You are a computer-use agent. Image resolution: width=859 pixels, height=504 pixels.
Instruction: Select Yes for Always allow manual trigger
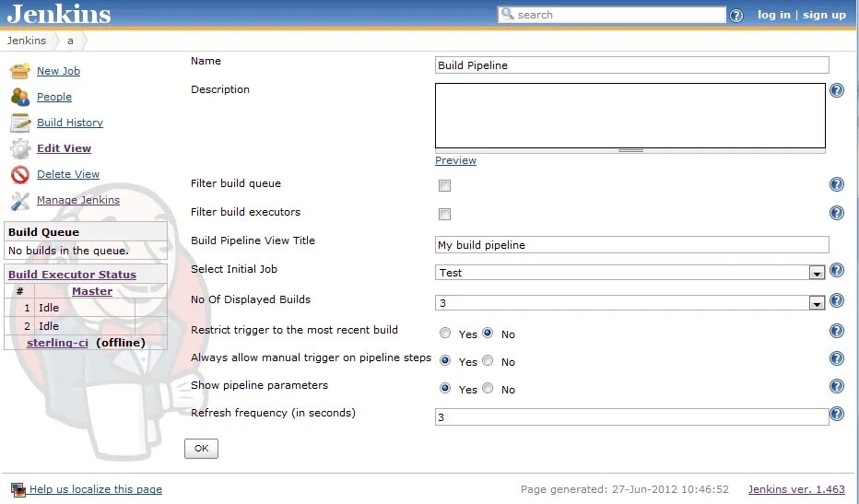[445, 360]
